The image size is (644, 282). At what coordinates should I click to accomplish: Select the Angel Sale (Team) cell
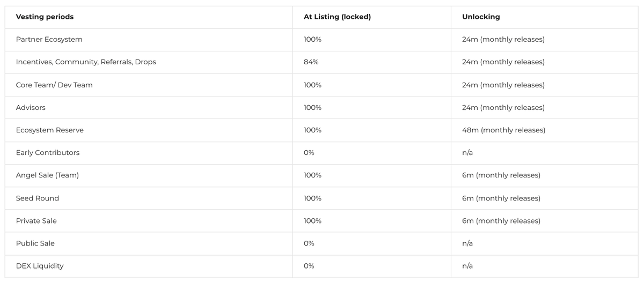47,175
